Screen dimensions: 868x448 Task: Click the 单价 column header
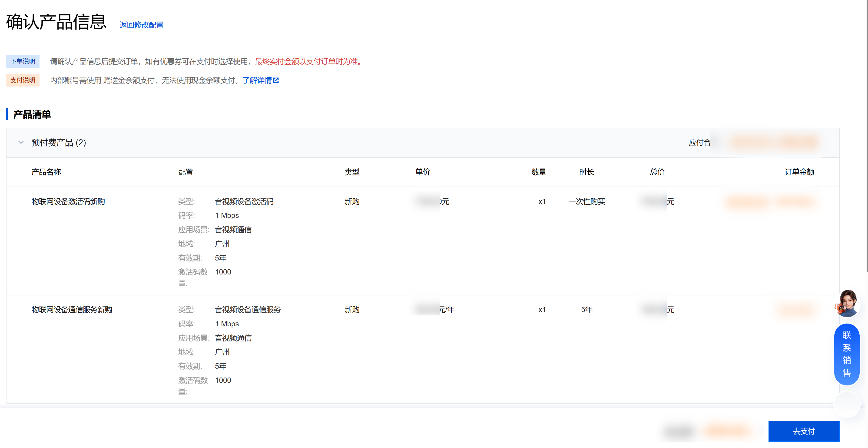[423, 172]
